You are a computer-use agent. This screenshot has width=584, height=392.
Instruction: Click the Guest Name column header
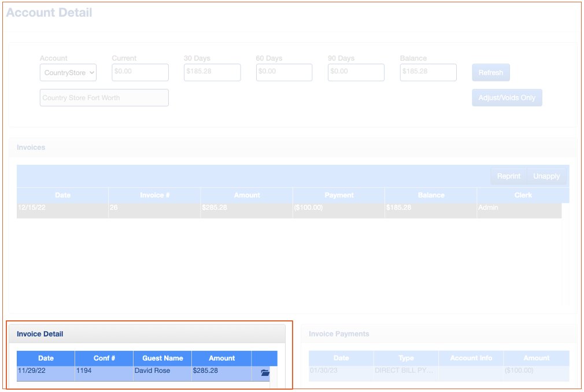click(162, 358)
